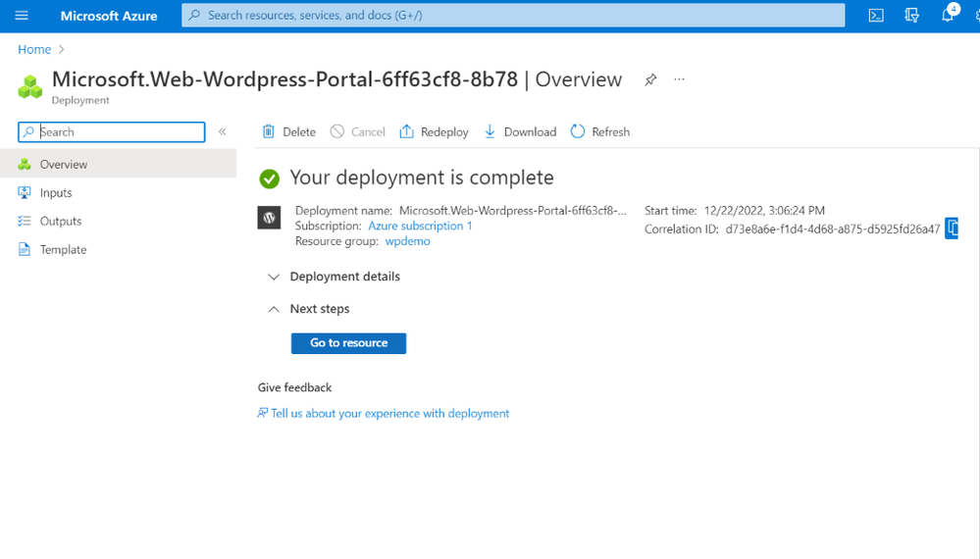Click Go to resource button
This screenshot has width=980, height=559.
[x=349, y=343]
